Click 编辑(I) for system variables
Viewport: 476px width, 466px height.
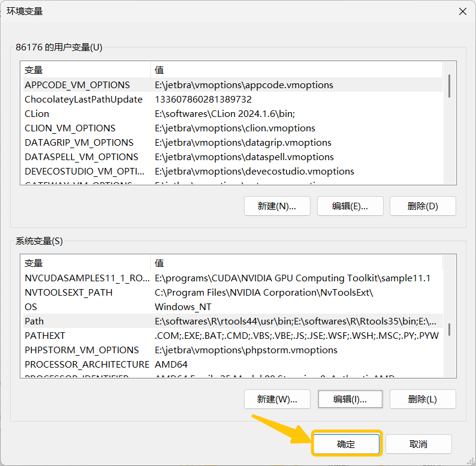(x=350, y=399)
